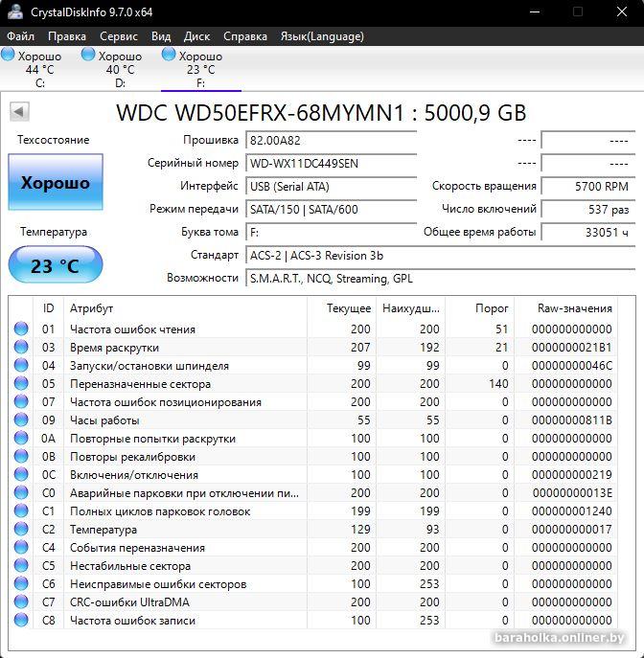This screenshot has width=644, height=658.
Task: Click transfer mode field SATA/150 | SATA/600
Action: [x=332, y=209]
